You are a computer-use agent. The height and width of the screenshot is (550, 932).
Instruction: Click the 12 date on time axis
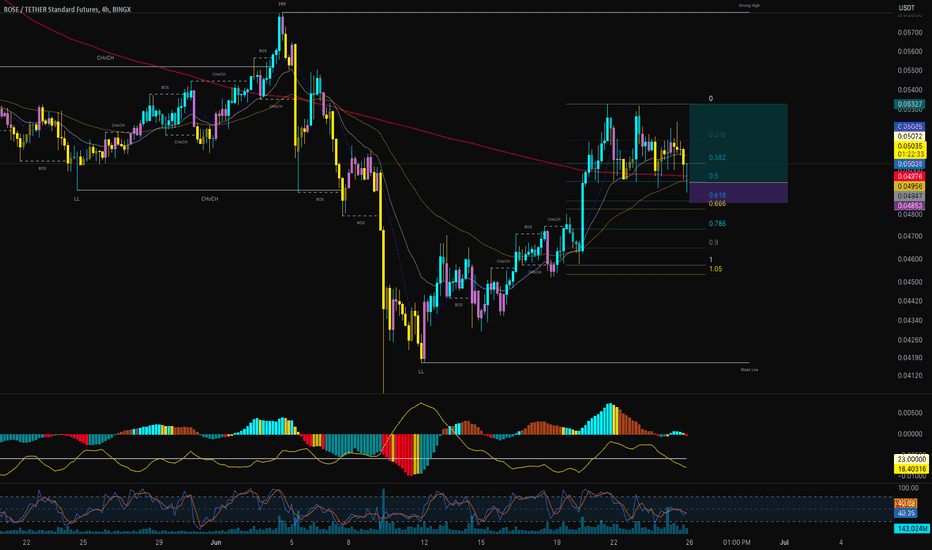pyautogui.click(x=424, y=542)
